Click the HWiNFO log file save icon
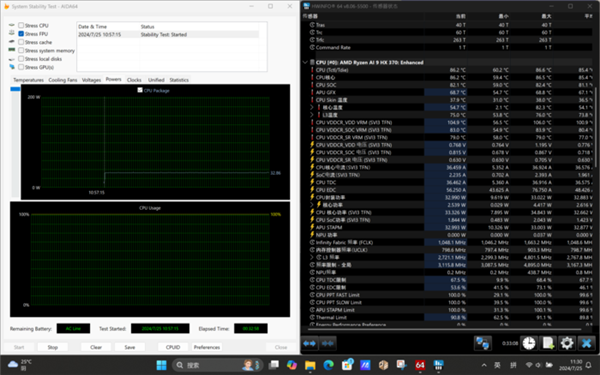 (x=548, y=343)
